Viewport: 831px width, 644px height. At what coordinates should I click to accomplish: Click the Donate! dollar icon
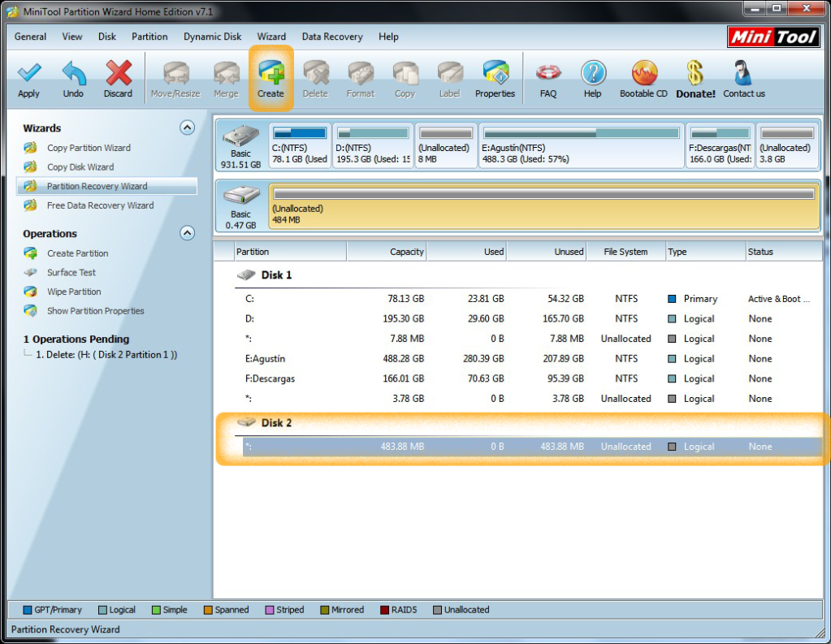(695, 80)
